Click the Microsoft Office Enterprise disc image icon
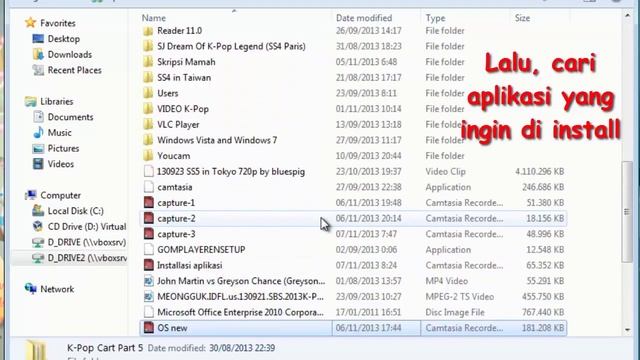 [149, 312]
